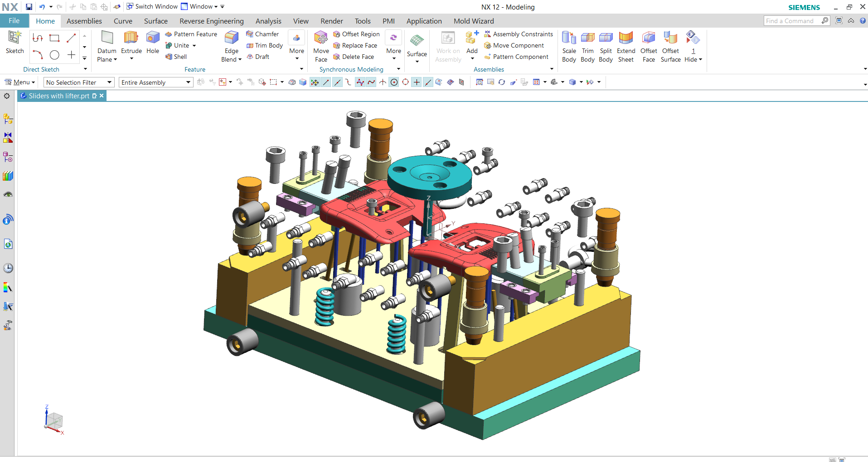Image resolution: width=868 pixels, height=462 pixels.
Task: Select the Circle sketch tool
Action: [x=54, y=55]
